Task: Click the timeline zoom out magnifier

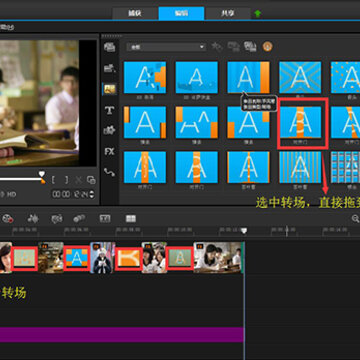Action: click(356, 218)
